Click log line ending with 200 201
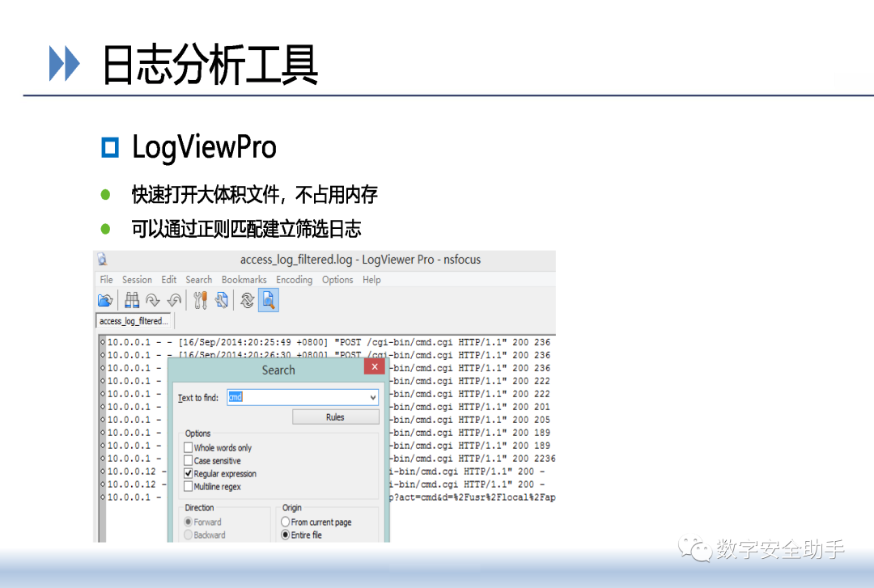The width and height of the screenshot is (874, 588). coord(329,407)
